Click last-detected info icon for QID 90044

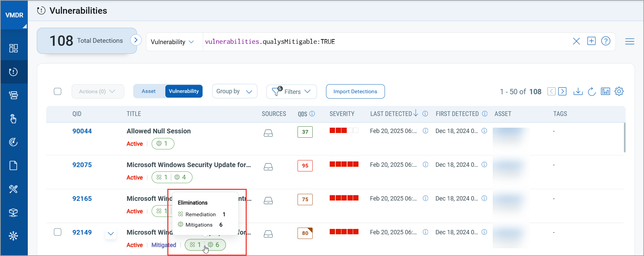[425, 131]
